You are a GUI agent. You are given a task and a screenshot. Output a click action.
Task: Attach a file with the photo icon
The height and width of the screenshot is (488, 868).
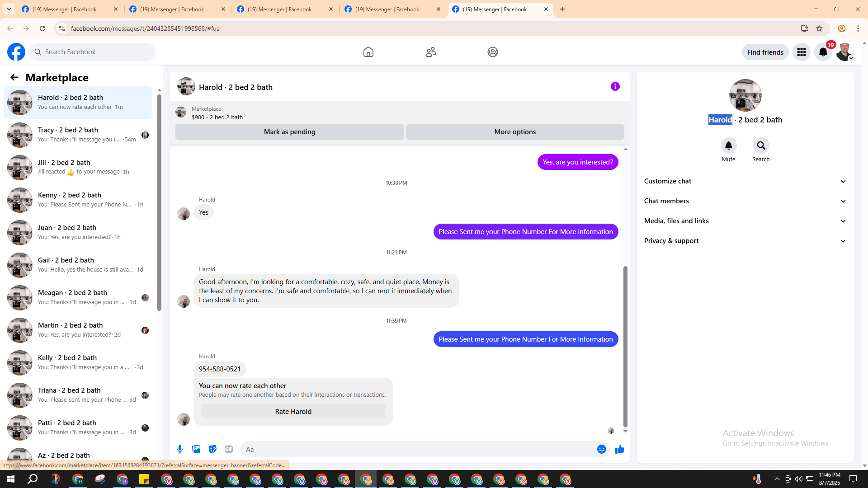(196, 449)
